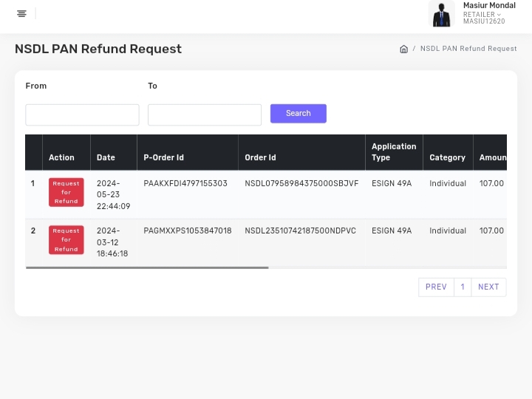Select page 1 in pagination
The height and width of the screenshot is (399, 532).
click(x=463, y=287)
